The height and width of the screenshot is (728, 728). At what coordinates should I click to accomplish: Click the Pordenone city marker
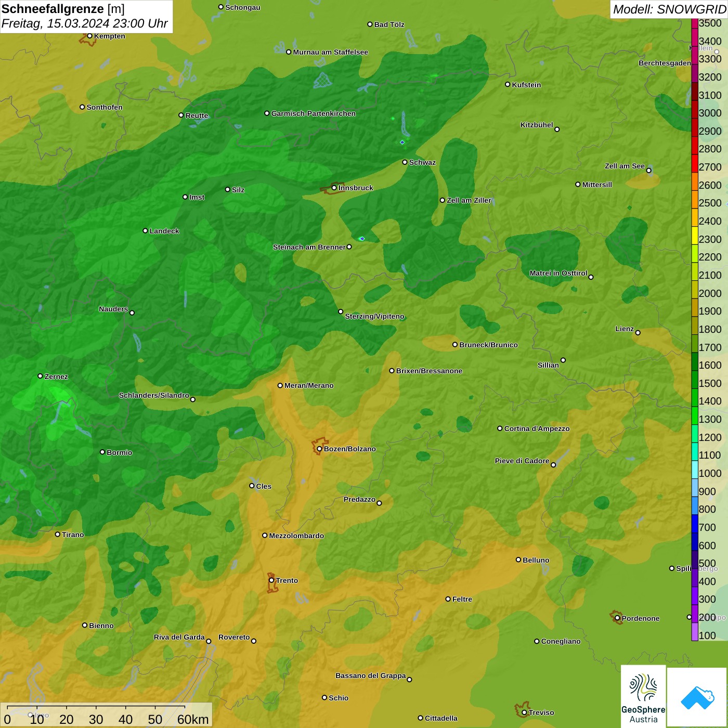(617, 618)
